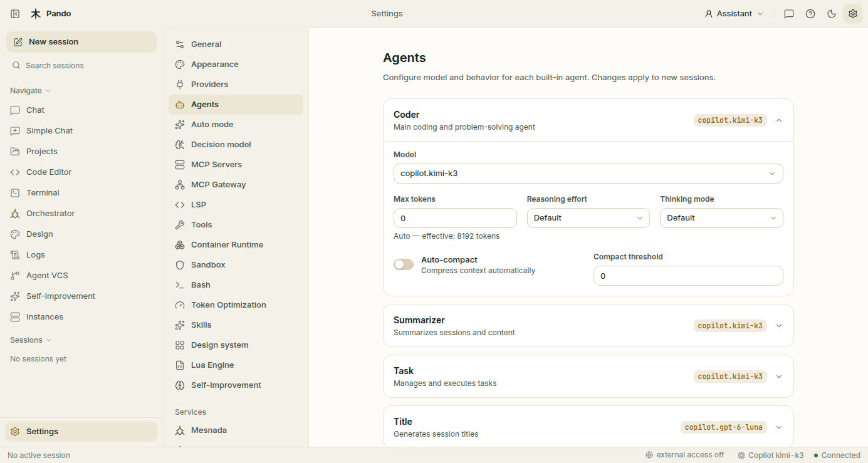Image resolution: width=868 pixels, height=463 pixels.
Task: Open the Orchestrator navigation icon
Action: point(15,214)
